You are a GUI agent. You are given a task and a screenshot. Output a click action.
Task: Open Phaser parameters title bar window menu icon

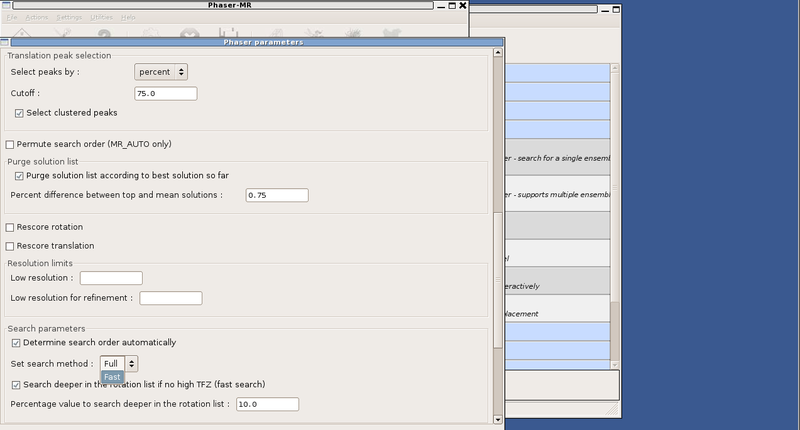pyautogui.click(x=5, y=42)
